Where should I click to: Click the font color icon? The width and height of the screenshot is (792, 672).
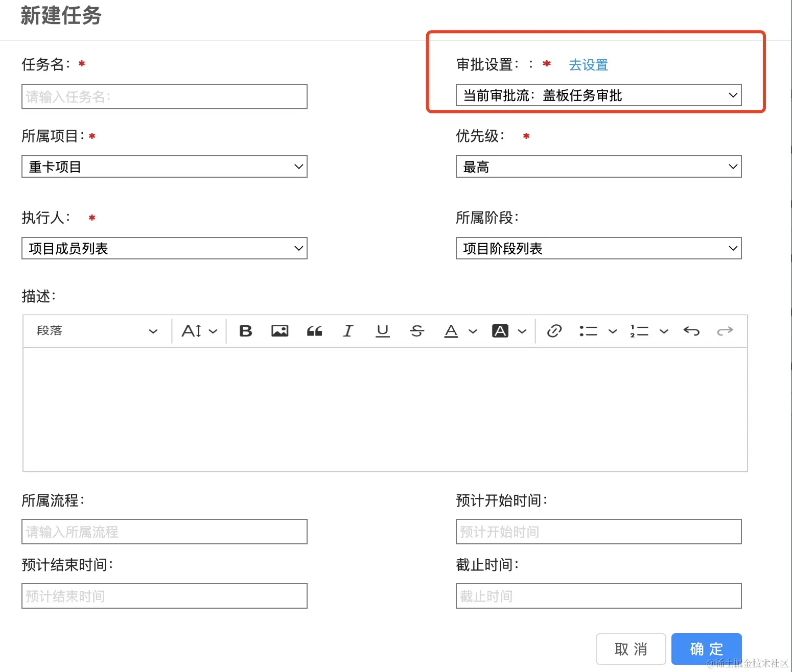point(451,331)
